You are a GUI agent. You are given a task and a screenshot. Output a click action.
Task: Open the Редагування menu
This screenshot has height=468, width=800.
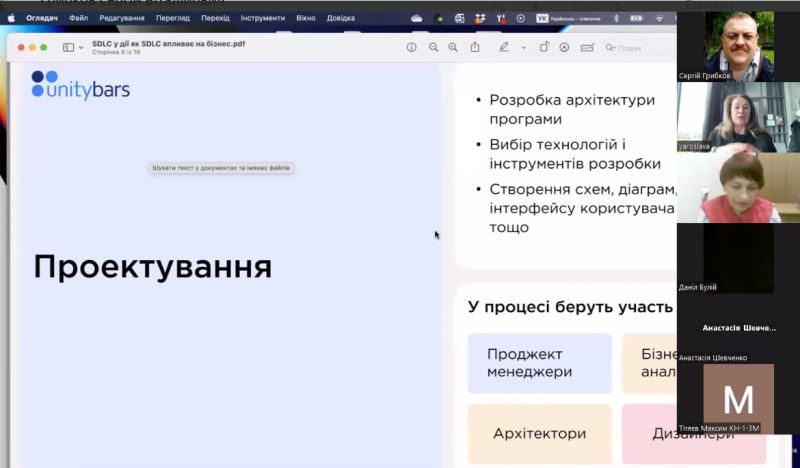coord(122,18)
